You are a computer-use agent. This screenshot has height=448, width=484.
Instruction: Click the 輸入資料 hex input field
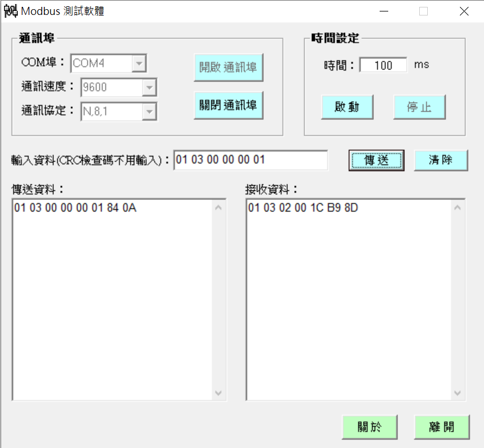coord(251,160)
